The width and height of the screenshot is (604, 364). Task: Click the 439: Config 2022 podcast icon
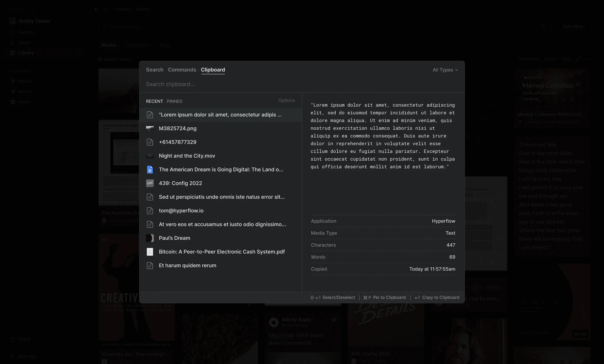click(150, 183)
